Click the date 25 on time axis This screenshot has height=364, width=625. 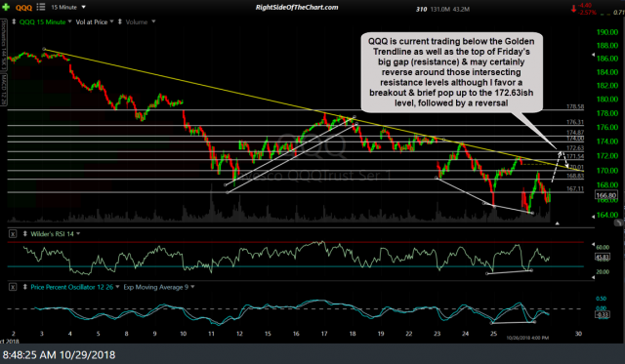click(493, 334)
